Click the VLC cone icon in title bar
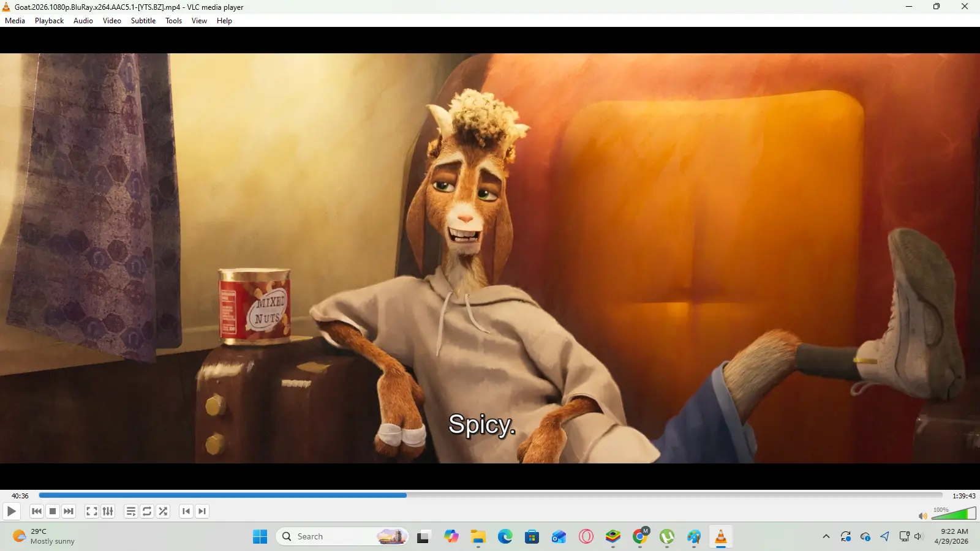Screen dimensions: 980x551 coord(6,7)
